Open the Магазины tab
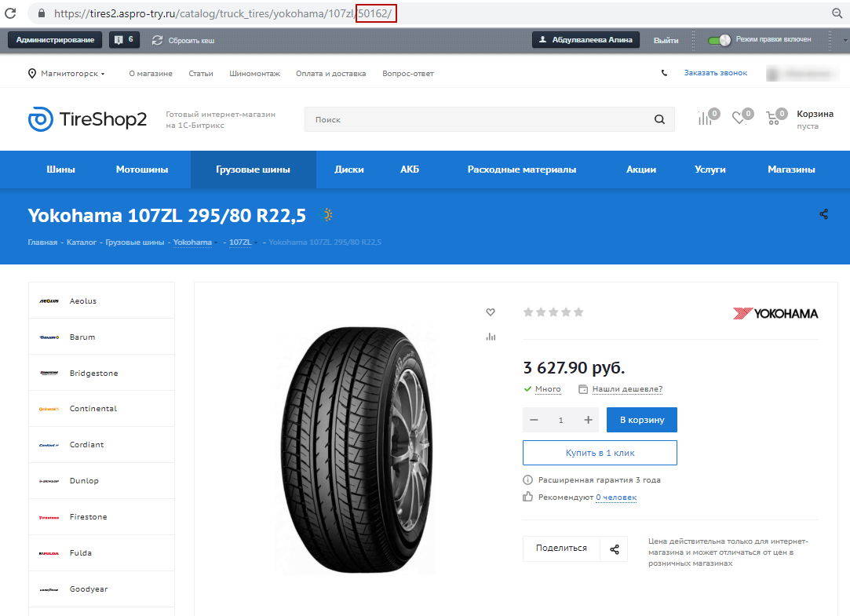The height and width of the screenshot is (616, 850). coord(791,169)
